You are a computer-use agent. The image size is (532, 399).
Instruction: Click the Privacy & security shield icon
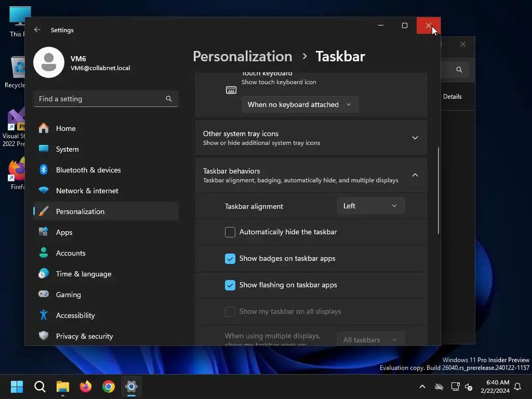pyautogui.click(x=44, y=336)
